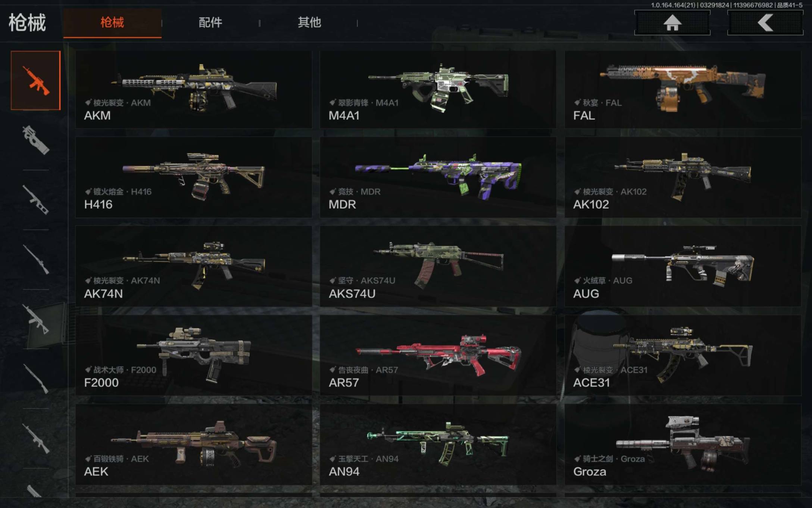This screenshot has height=508, width=812.
Task: Open the AUG weapon card
Action: (683, 266)
